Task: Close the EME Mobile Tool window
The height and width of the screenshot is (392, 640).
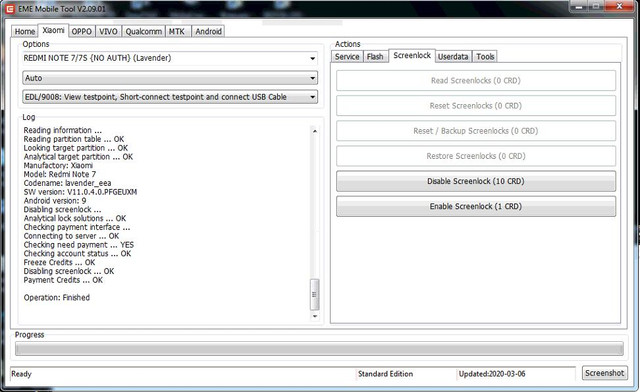Action: 620,7
